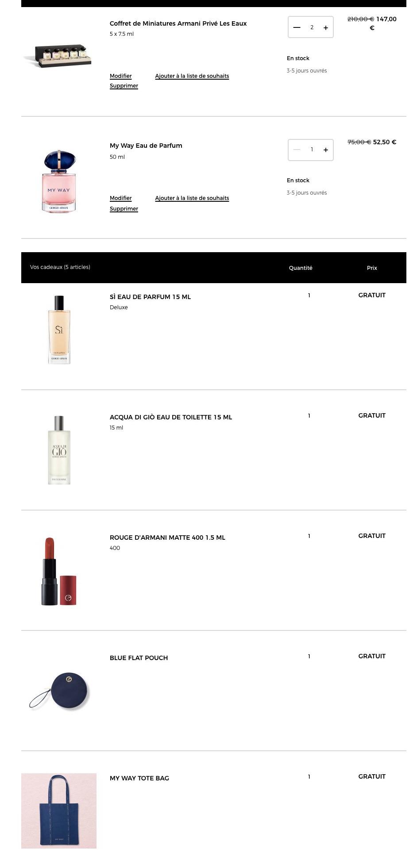The image size is (417, 868).
Task: Decrease quantity of My Way Eau de Parfum
Action: click(297, 150)
